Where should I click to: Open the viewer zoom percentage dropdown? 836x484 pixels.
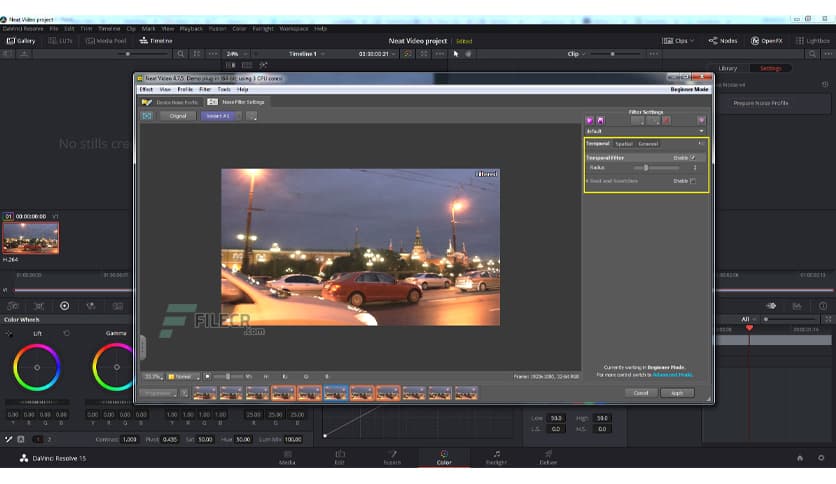click(236, 54)
